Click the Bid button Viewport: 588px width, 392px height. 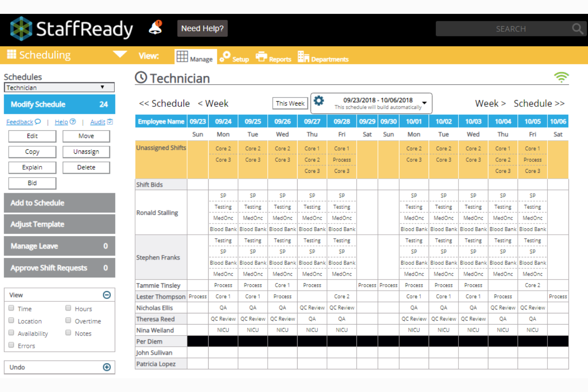pos(32,183)
